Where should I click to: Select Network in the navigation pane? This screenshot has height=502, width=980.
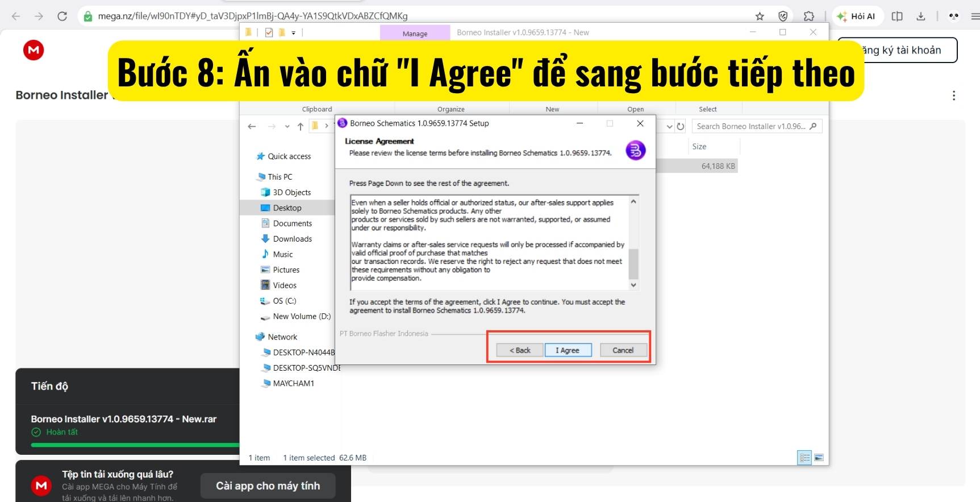(x=282, y=337)
